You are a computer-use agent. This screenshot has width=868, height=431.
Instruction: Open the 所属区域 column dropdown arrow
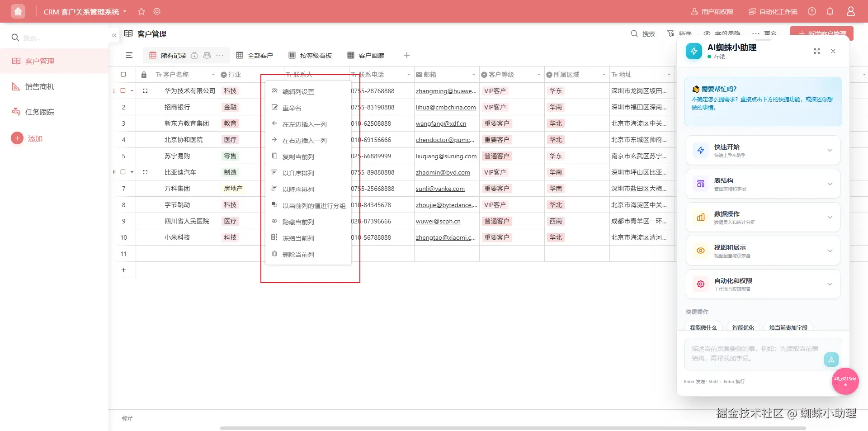click(x=604, y=75)
